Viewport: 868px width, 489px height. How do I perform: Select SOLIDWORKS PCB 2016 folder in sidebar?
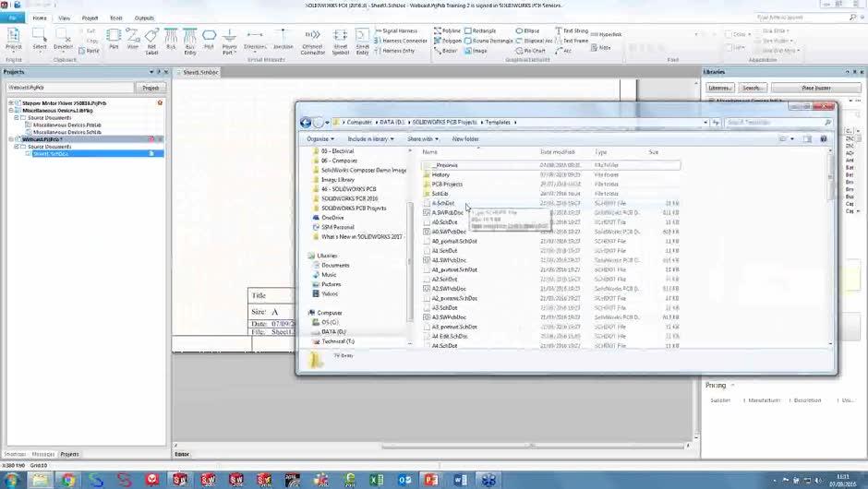click(349, 198)
